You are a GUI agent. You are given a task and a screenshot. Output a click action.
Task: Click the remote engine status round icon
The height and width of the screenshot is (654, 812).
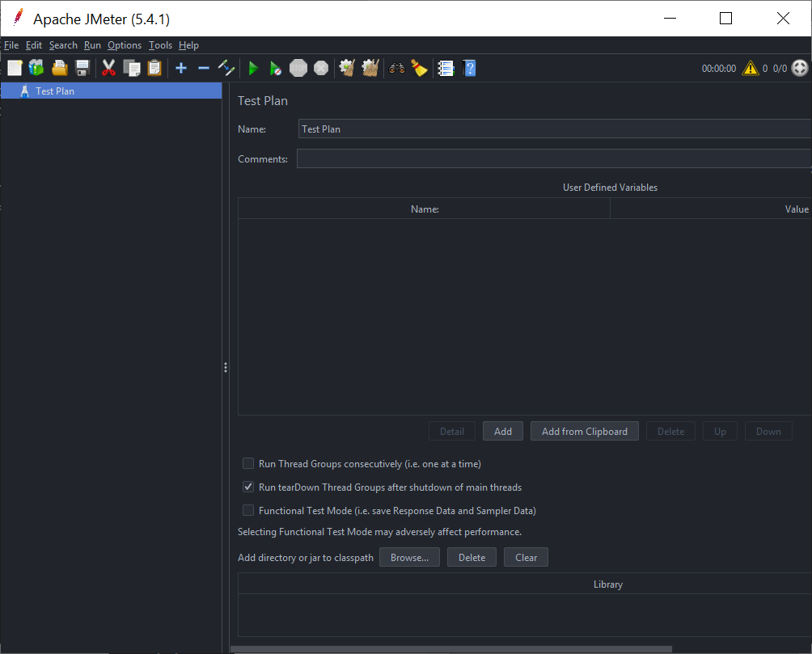(x=800, y=68)
